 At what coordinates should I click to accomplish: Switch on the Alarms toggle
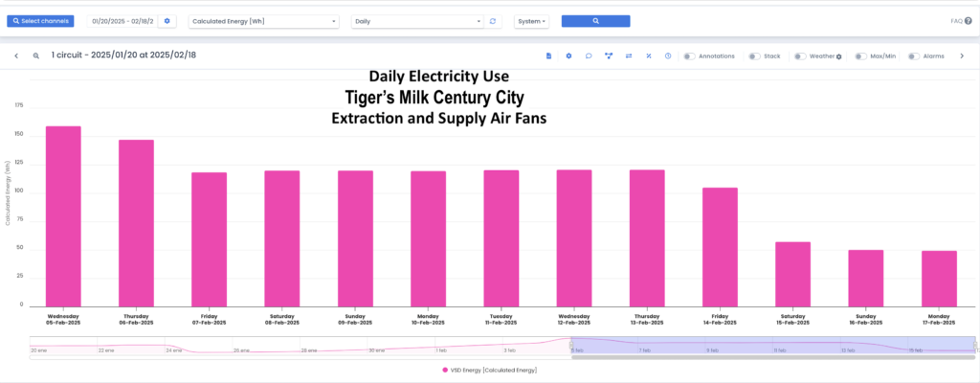914,56
